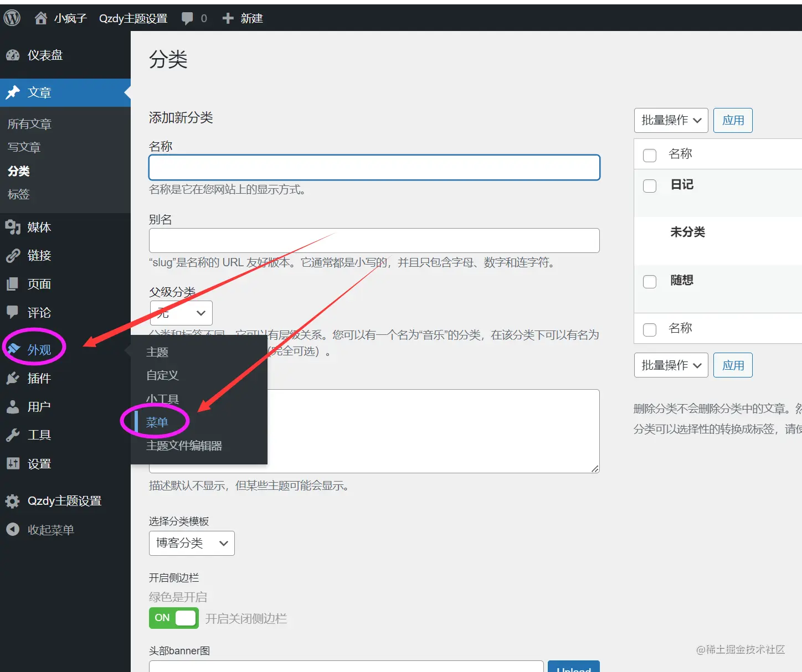Click the 媒体 media icon
Viewport: 802px width, 672px height.
(13, 228)
